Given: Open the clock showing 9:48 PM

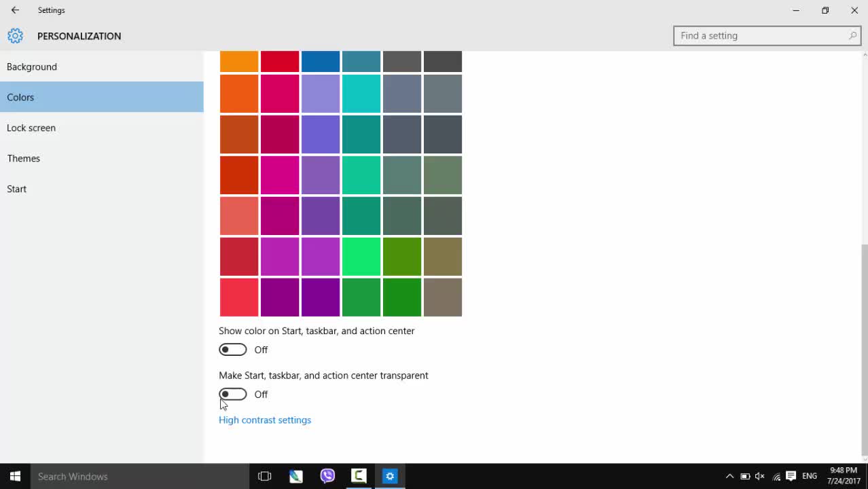Looking at the screenshot, I should [844, 476].
